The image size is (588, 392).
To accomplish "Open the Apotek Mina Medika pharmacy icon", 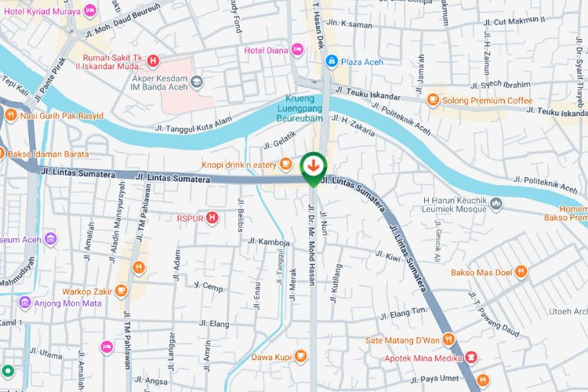I will tap(471, 358).
